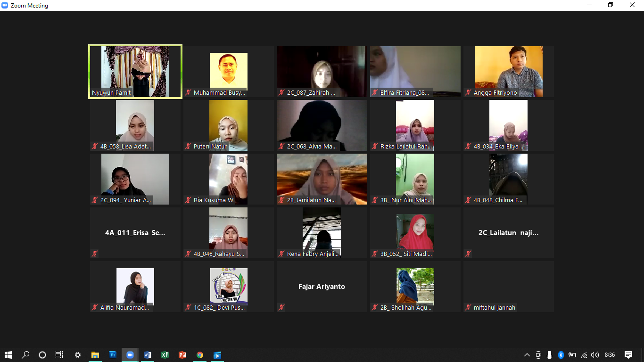Click the 8:36 clock
Viewport: 644px width, 362px height.
coord(610,355)
